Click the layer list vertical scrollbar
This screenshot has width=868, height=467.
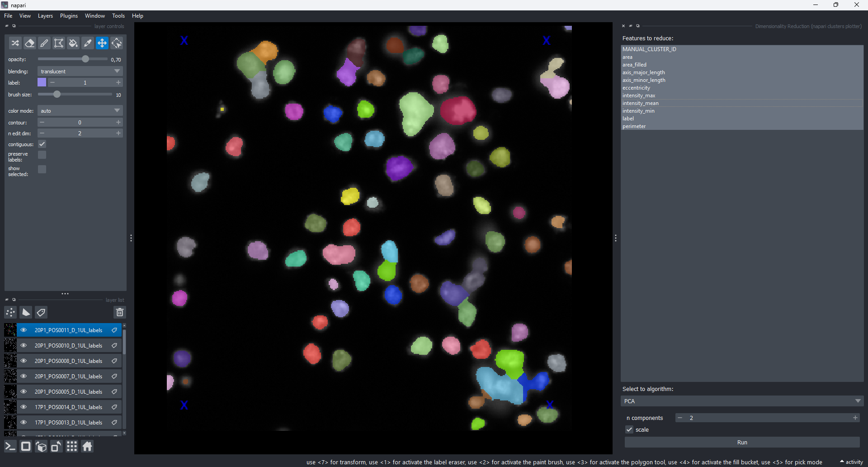(x=124, y=343)
